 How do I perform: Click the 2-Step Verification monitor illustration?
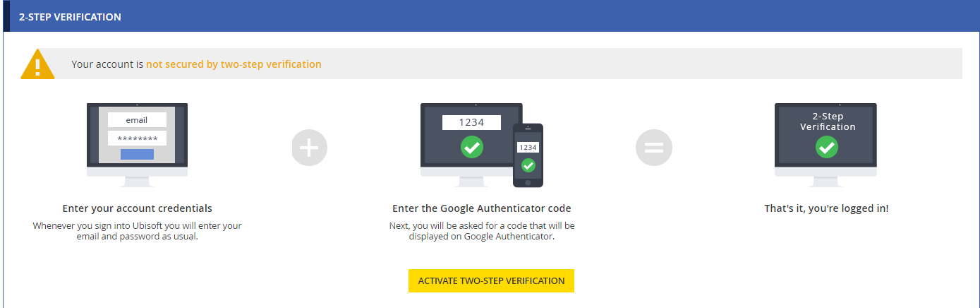[x=826, y=145]
